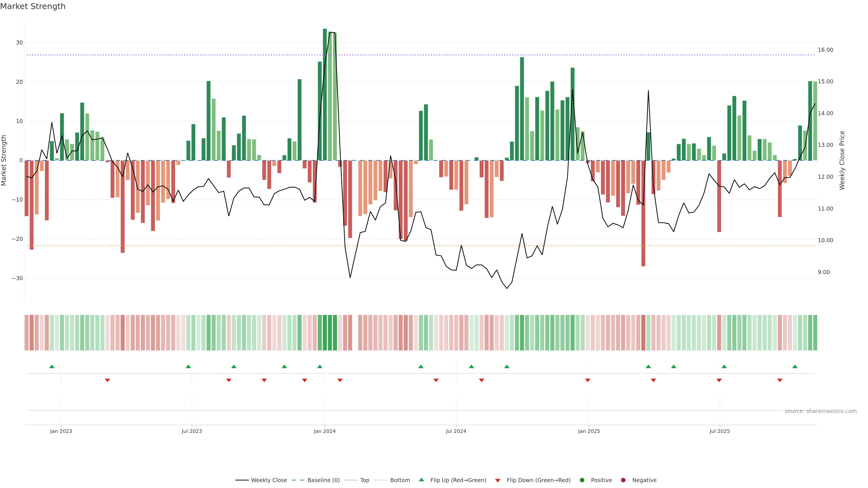The image size is (868, 488).
Task: Click the Market Strength chart title
Action: pyautogui.click(x=33, y=6)
